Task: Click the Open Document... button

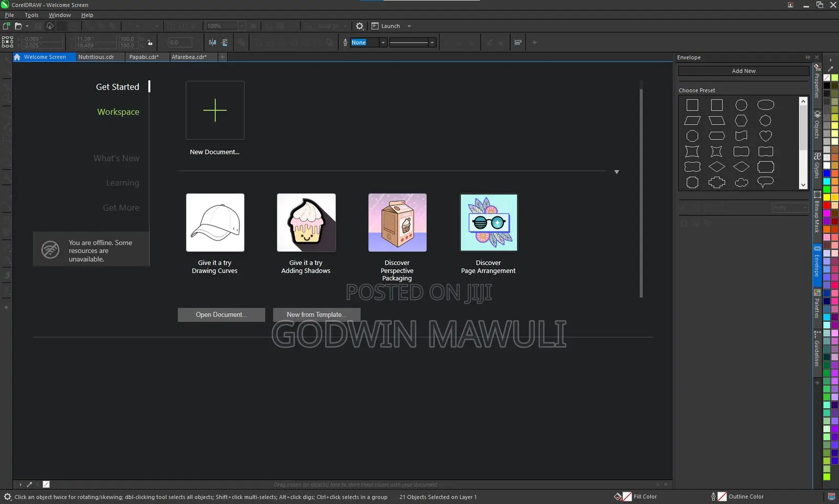Action: click(x=221, y=314)
